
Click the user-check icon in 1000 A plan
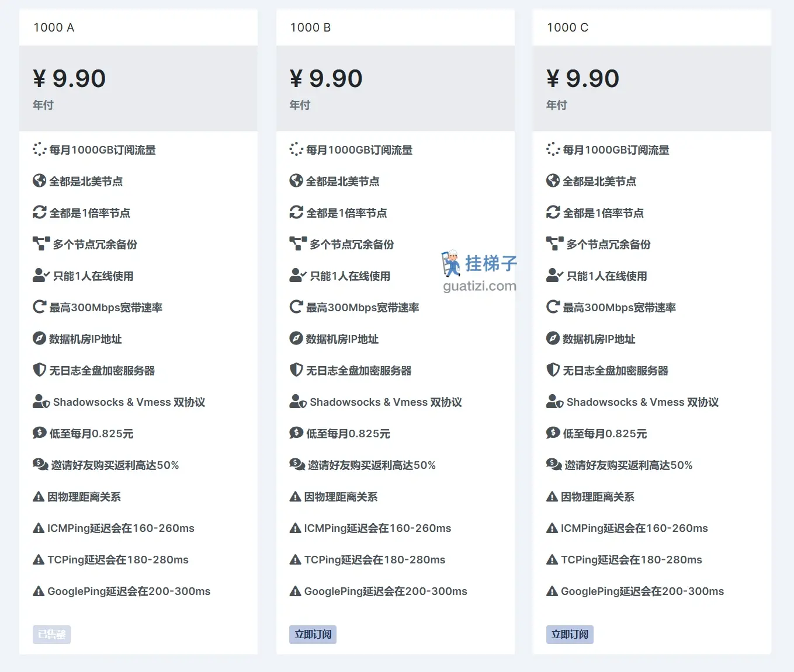tap(41, 276)
